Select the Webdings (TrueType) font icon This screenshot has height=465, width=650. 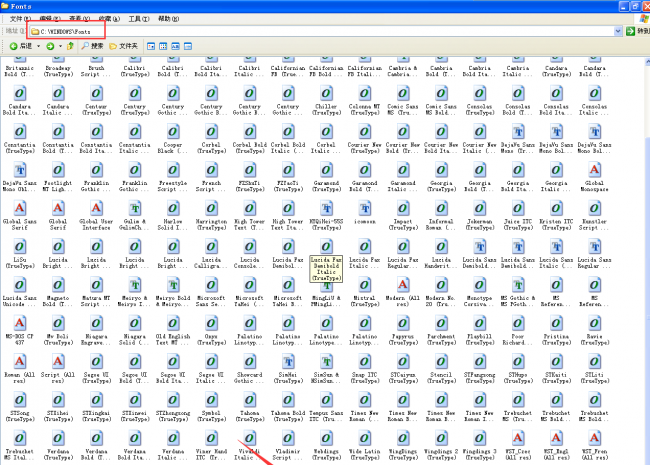(326, 438)
